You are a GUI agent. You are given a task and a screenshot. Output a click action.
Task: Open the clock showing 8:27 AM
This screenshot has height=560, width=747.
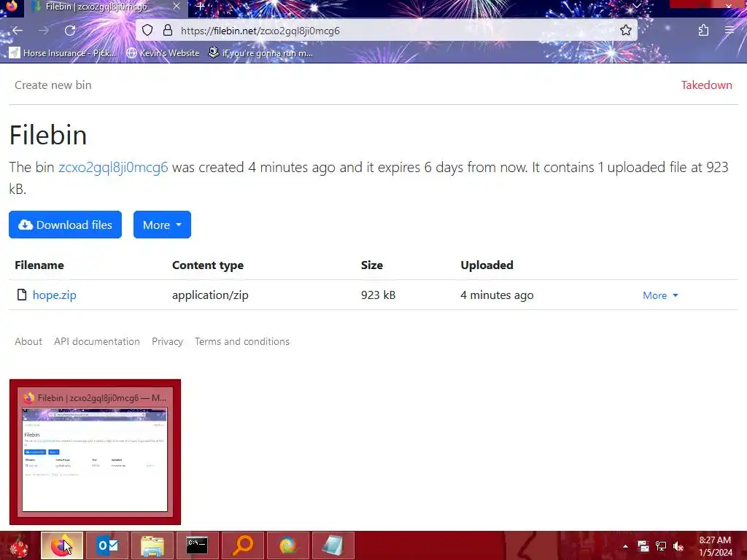point(715,546)
